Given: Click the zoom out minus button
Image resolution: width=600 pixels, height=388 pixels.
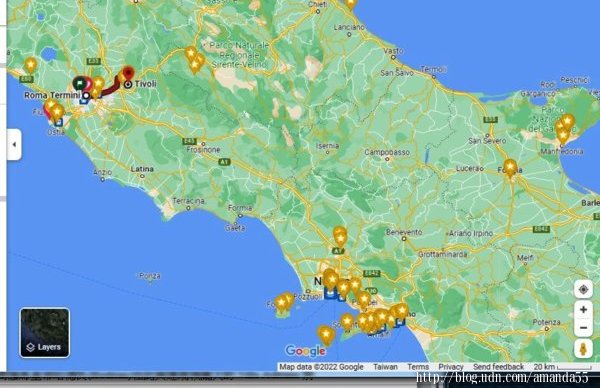Looking at the screenshot, I should click(583, 328).
